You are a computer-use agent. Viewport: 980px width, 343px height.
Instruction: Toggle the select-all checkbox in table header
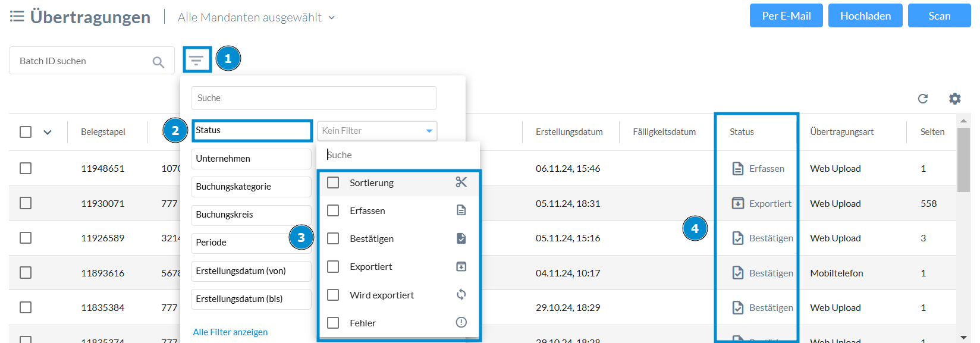pyautogui.click(x=26, y=132)
